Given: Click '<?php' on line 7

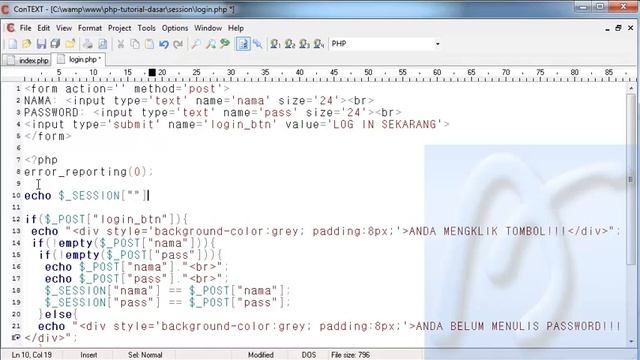Looking at the screenshot, I should coord(41,160).
